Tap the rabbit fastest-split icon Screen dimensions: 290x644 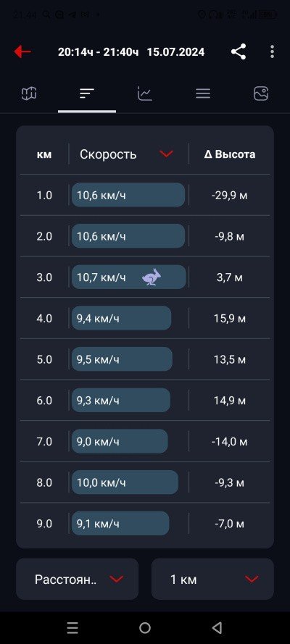pos(152,277)
